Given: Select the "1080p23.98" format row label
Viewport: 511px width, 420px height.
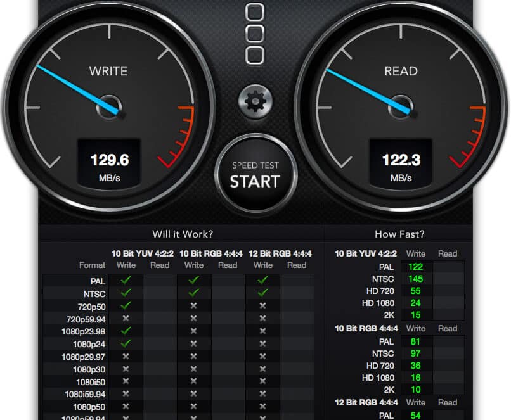Looking at the screenshot, I should (84, 331).
